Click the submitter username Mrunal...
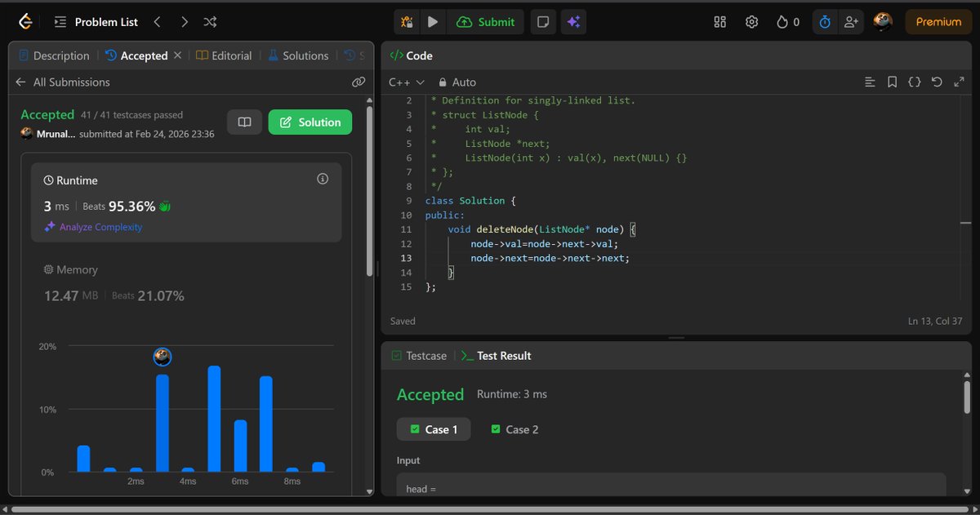This screenshot has height=515, width=980. (56, 134)
